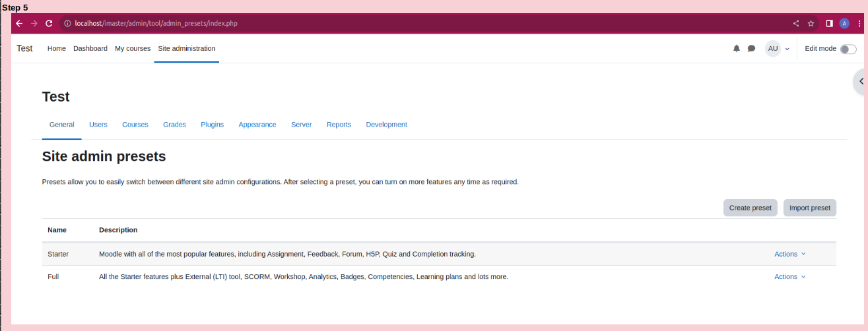The width and height of the screenshot is (868, 331).
Task: Switch to the Courses tab
Action: click(x=135, y=124)
